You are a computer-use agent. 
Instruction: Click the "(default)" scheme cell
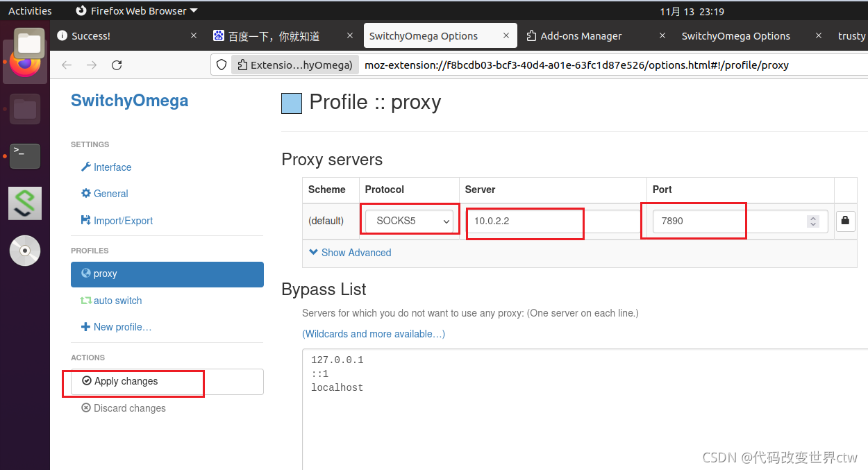tap(326, 221)
